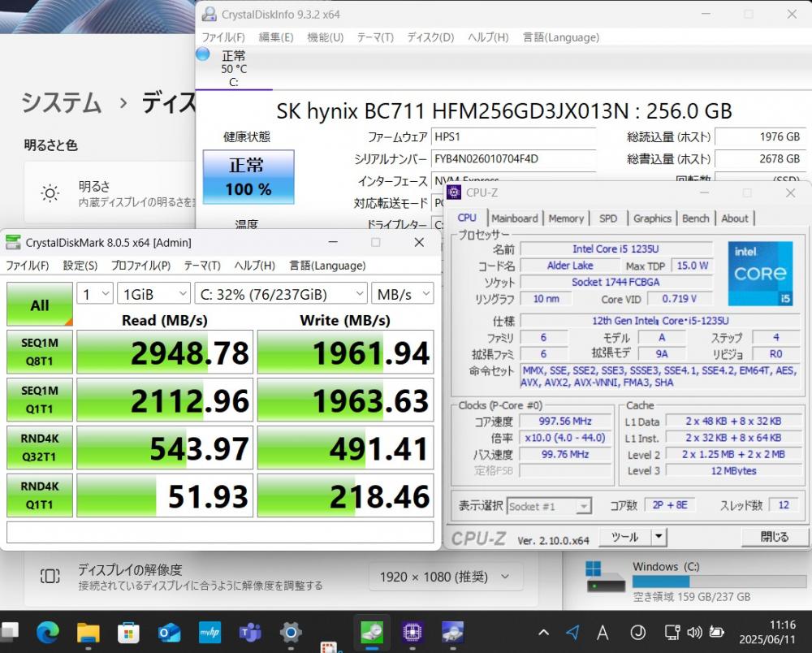This screenshot has height=653, width=812.
Task: Click the display resolution icon in Settings
Action: point(50,576)
